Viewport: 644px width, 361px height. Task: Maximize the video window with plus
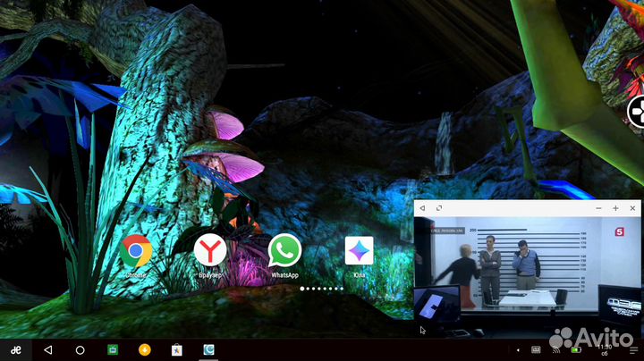point(615,208)
